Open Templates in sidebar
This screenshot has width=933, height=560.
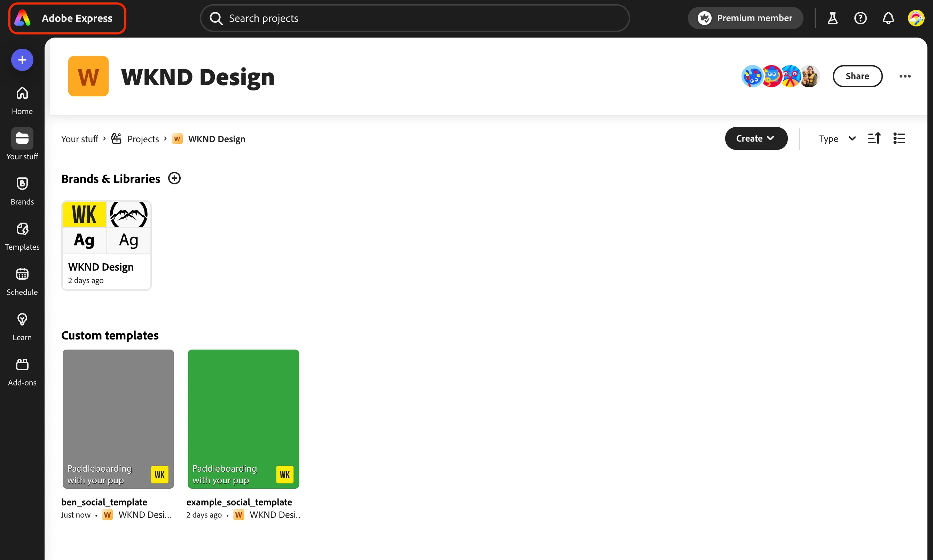[22, 236]
